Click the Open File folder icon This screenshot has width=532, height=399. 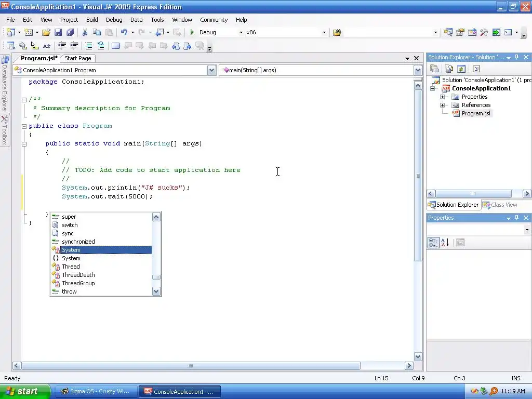coord(46,32)
